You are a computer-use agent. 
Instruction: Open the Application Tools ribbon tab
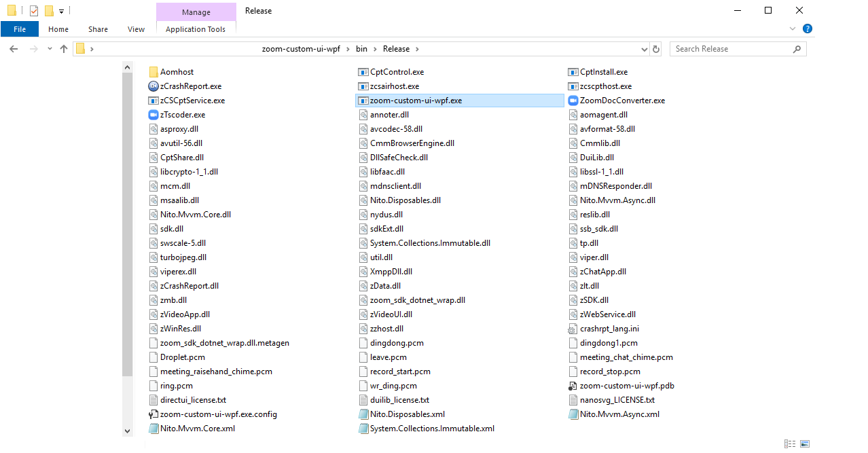(x=196, y=30)
